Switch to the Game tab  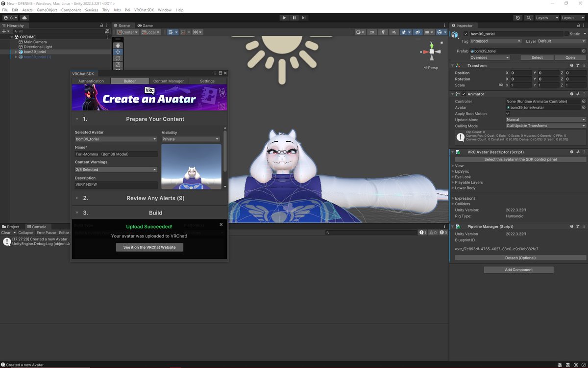point(146,26)
